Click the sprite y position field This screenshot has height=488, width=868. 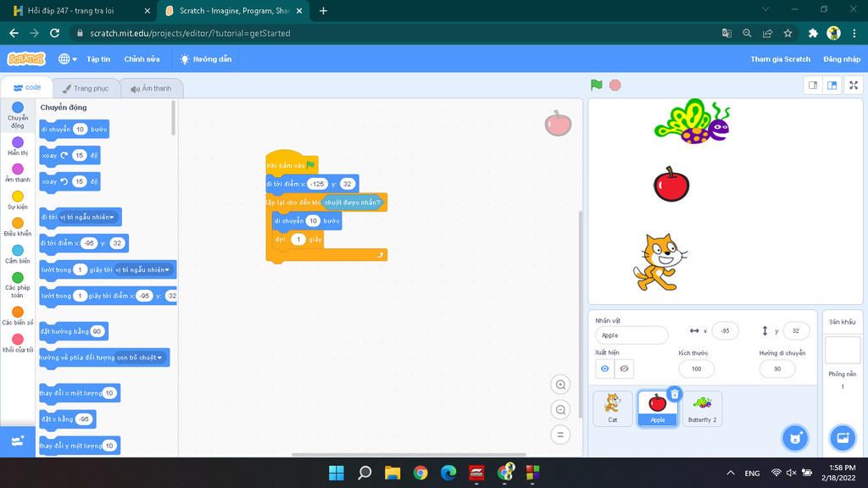795,331
